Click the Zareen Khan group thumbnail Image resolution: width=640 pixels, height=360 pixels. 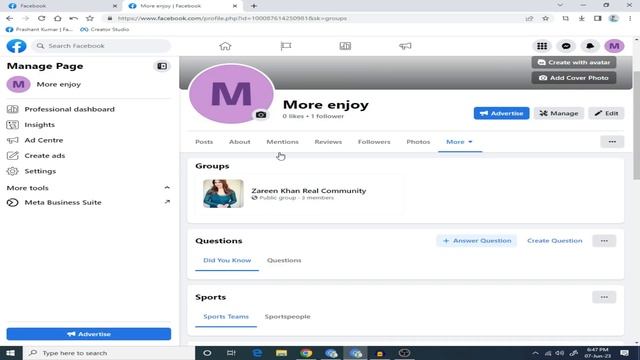point(223,193)
